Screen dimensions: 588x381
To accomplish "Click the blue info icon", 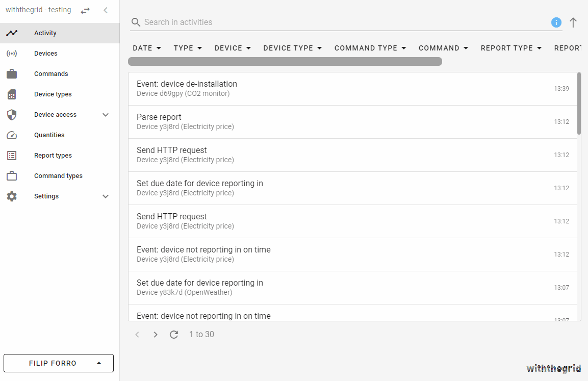I will (x=556, y=22).
